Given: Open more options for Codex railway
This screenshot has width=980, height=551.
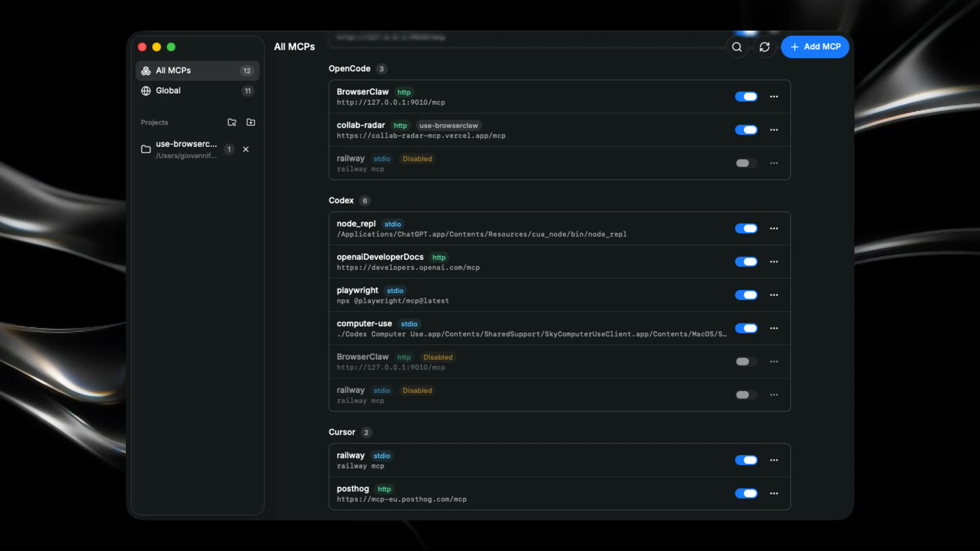Looking at the screenshot, I should coord(774,395).
